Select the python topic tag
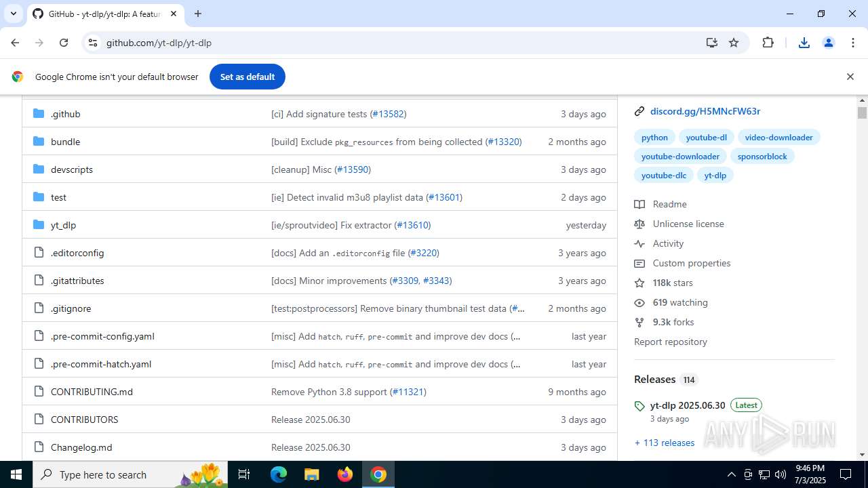Viewport: 868px width, 488px height. click(x=654, y=138)
